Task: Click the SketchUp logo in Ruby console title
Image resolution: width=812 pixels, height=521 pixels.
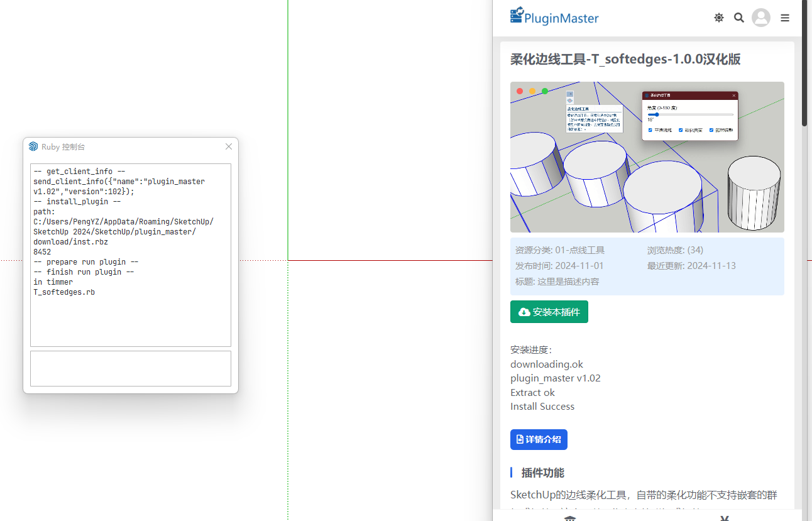Action: 33,146
